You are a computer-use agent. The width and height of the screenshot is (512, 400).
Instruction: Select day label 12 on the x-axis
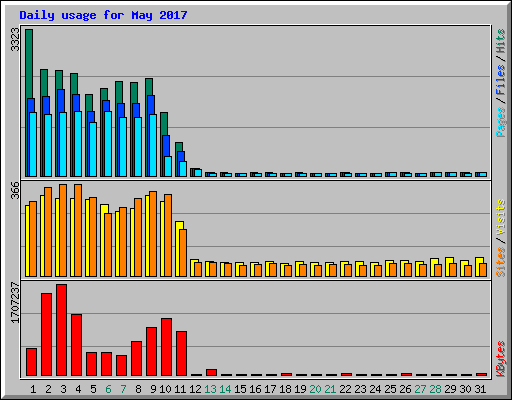(x=195, y=389)
